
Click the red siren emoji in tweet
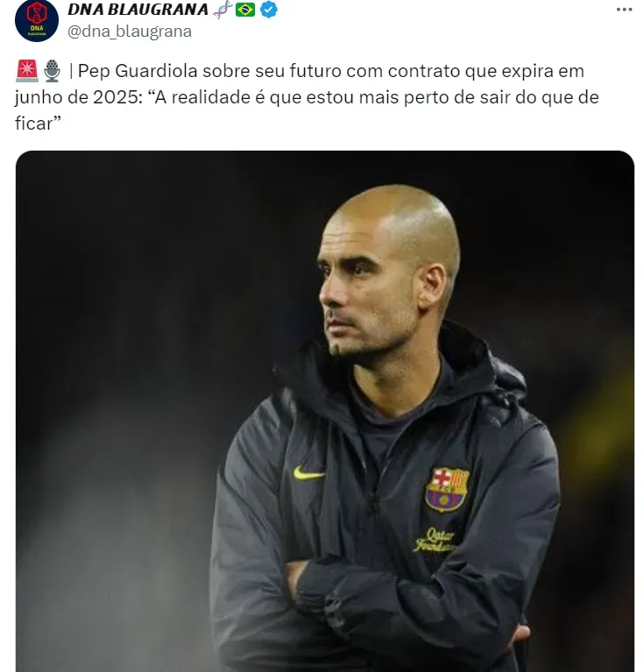[26, 71]
